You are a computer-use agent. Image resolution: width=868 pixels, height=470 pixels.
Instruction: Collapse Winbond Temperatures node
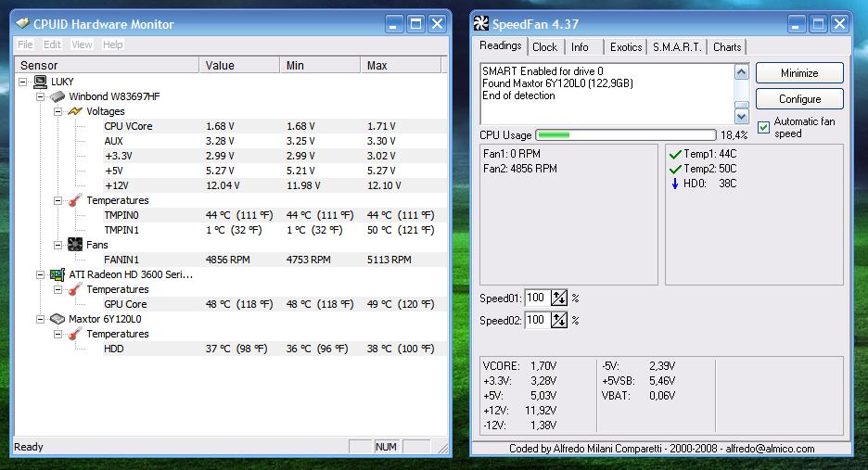coord(58,200)
